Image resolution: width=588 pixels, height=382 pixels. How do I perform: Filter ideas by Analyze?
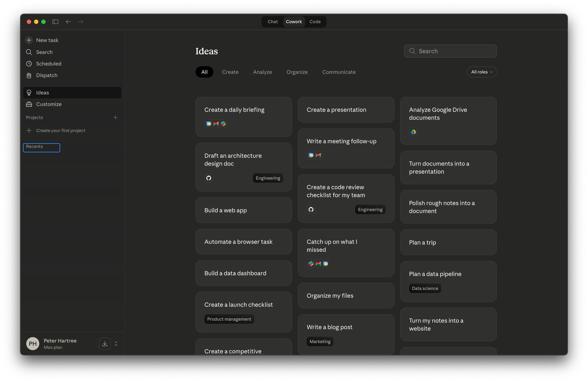[x=262, y=72]
